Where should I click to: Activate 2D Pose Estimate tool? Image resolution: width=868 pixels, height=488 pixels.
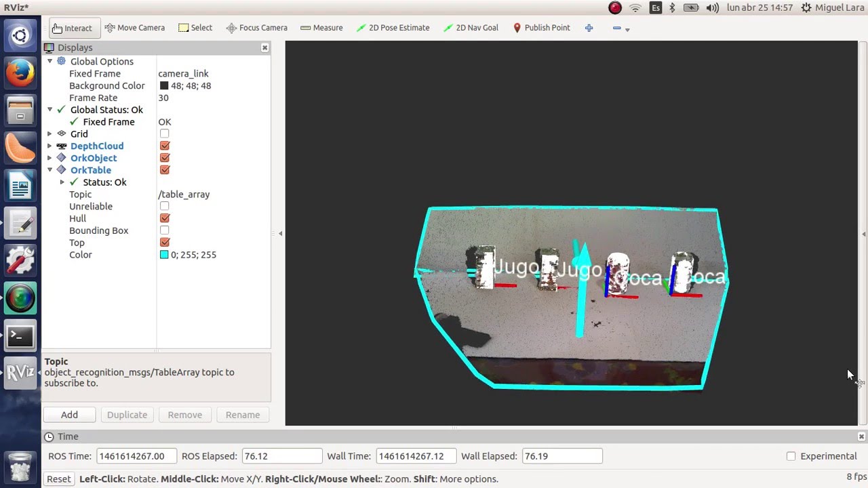392,28
